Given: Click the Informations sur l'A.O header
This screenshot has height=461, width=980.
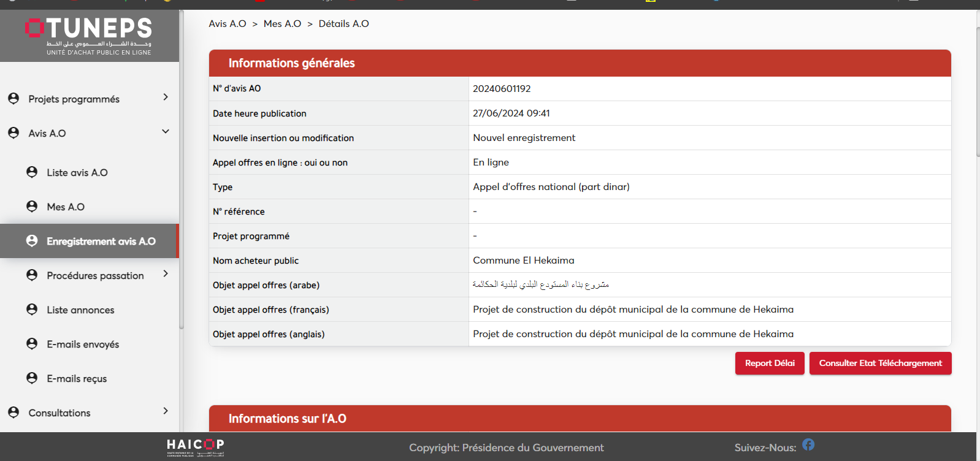Looking at the screenshot, I should click(580, 419).
